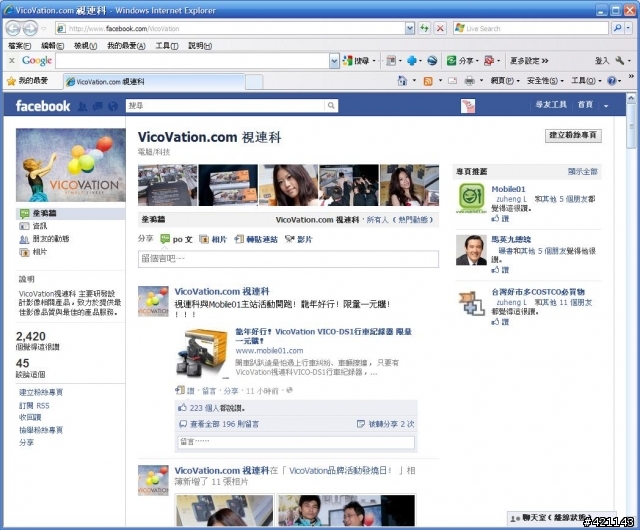
Task: Open a new blank browser tab
Action: coord(254,82)
